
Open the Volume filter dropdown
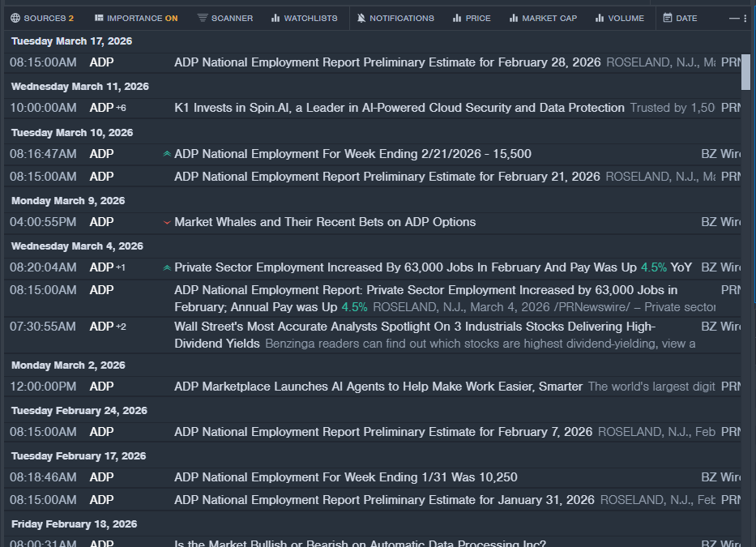point(620,18)
